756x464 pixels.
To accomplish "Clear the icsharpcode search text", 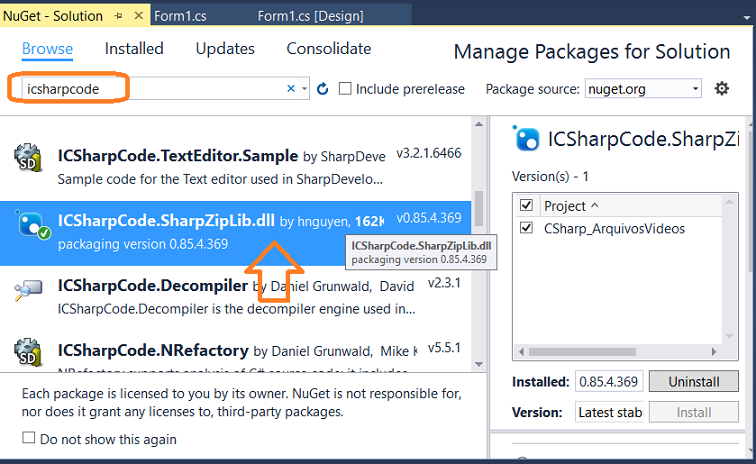I will point(291,88).
